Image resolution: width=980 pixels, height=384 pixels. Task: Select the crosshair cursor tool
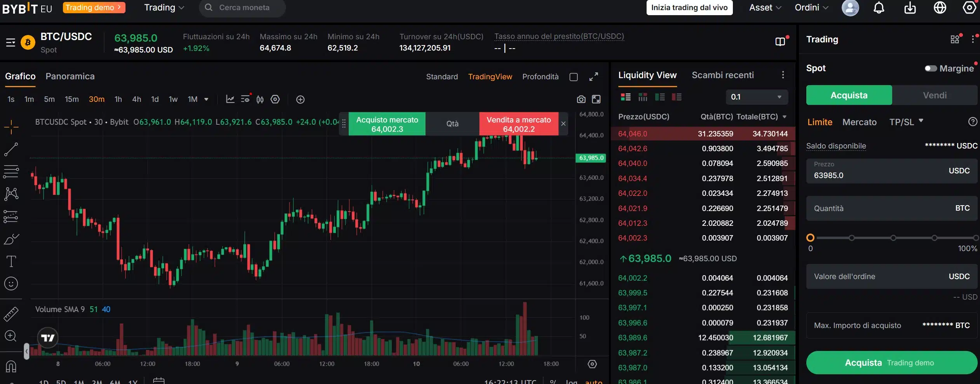tap(11, 127)
